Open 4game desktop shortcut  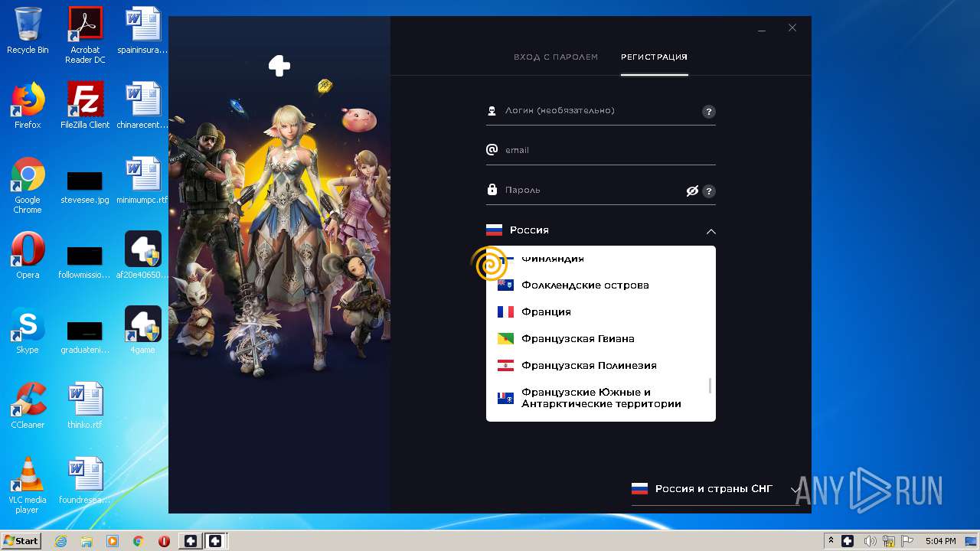142,330
